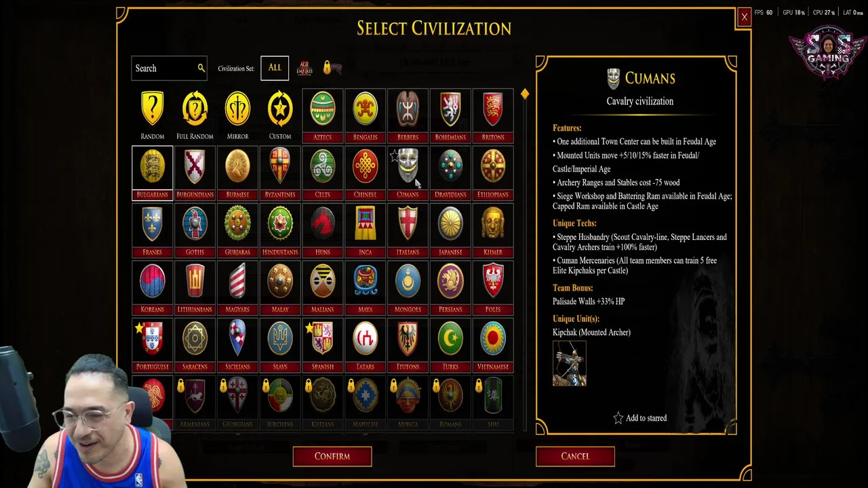Image resolution: width=868 pixels, height=488 pixels.
Task: Select the Aztecs civilization shield
Action: (322, 110)
